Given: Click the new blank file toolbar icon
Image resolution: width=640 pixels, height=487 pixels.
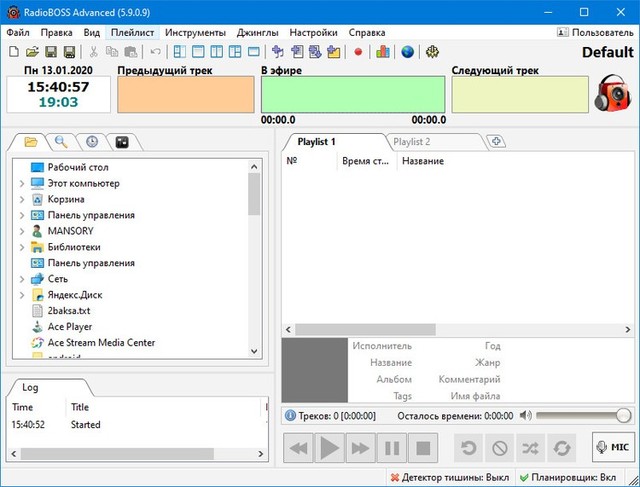Looking at the screenshot, I should (x=13, y=52).
